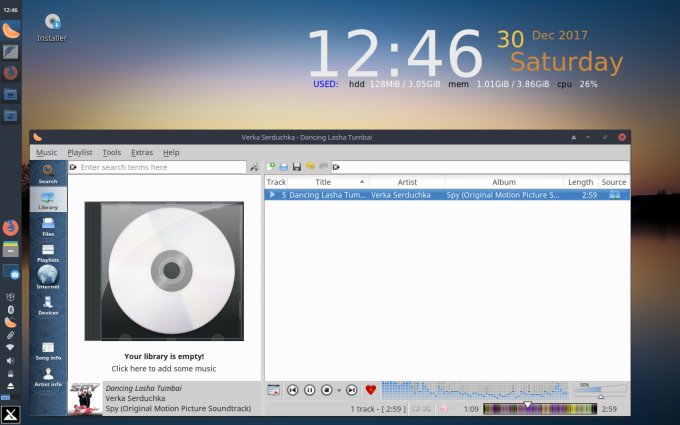680x425 pixels.
Task: Sort playlist by Album column header
Action: tap(504, 182)
